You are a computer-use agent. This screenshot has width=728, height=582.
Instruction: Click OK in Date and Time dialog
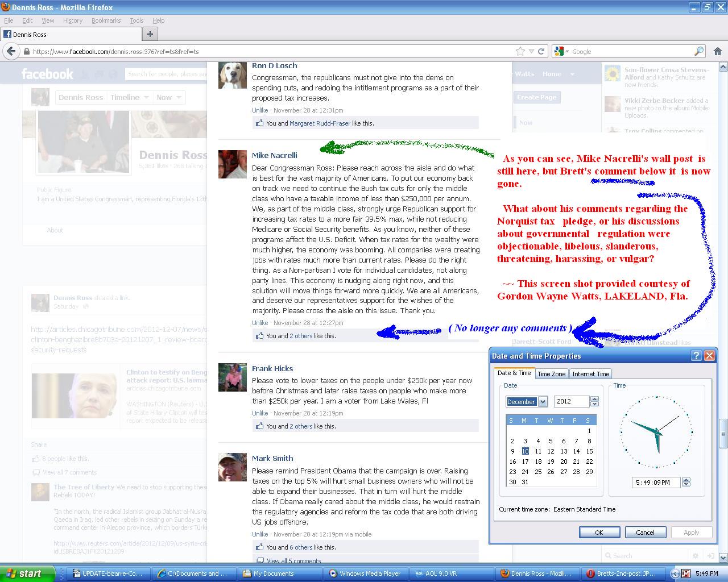point(599,533)
